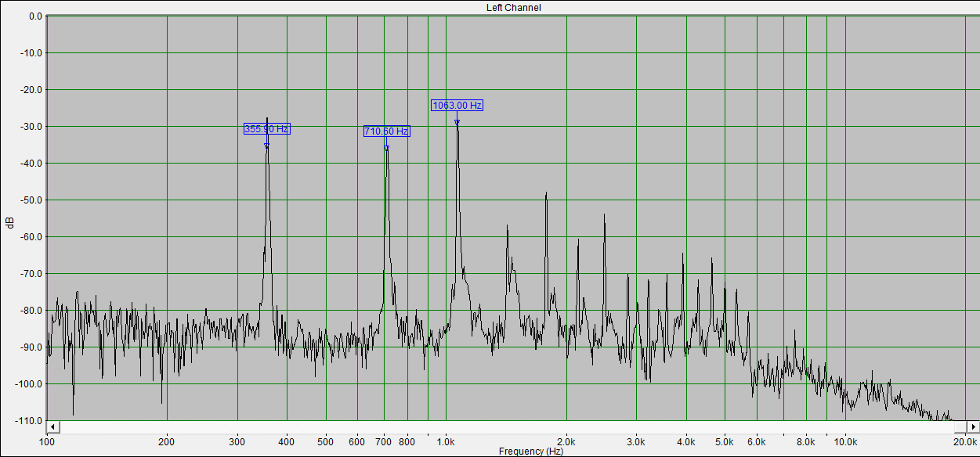This screenshot has height=457, width=980.
Task: Click the 710.60 Hz peak marker label
Action: tap(386, 131)
